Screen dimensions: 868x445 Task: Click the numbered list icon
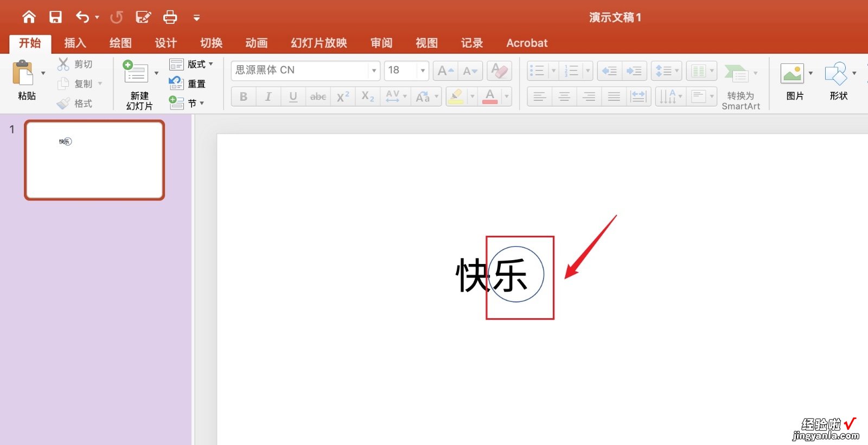pos(571,70)
